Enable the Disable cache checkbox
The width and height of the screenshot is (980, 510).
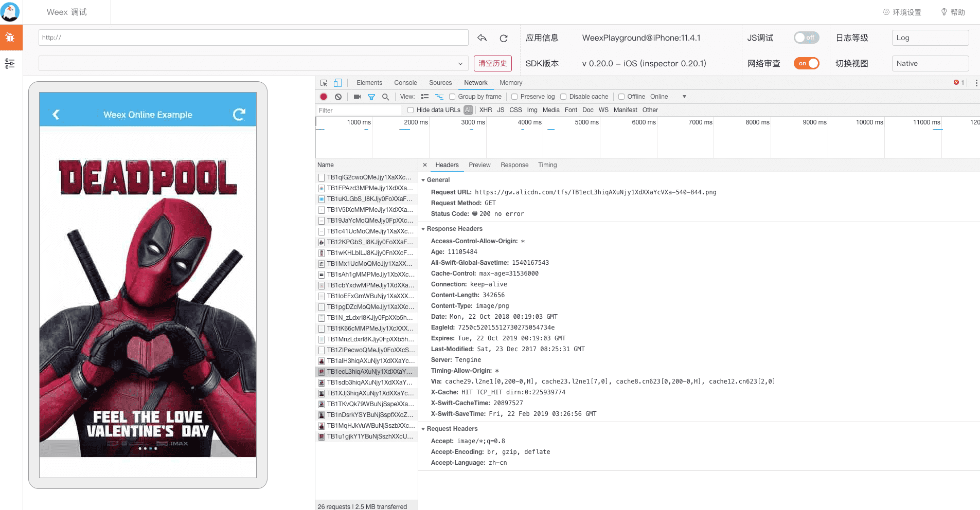tap(563, 97)
